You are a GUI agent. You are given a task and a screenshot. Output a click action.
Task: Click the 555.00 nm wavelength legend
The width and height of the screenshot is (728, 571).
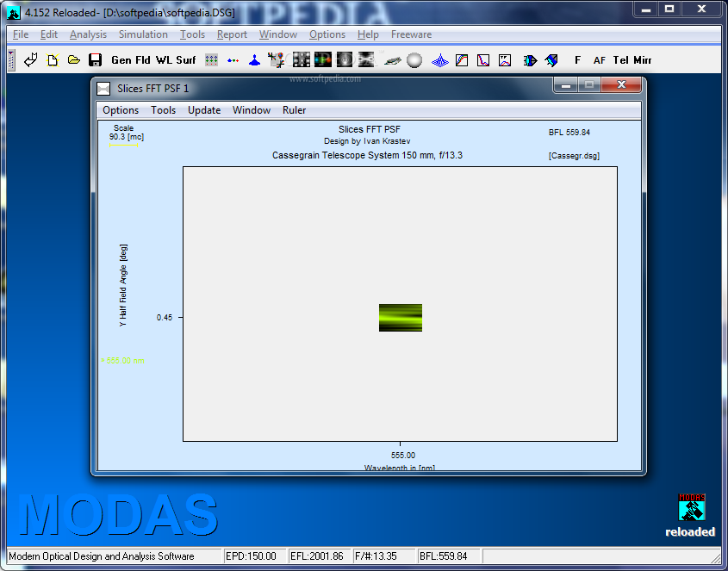point(122,360)
